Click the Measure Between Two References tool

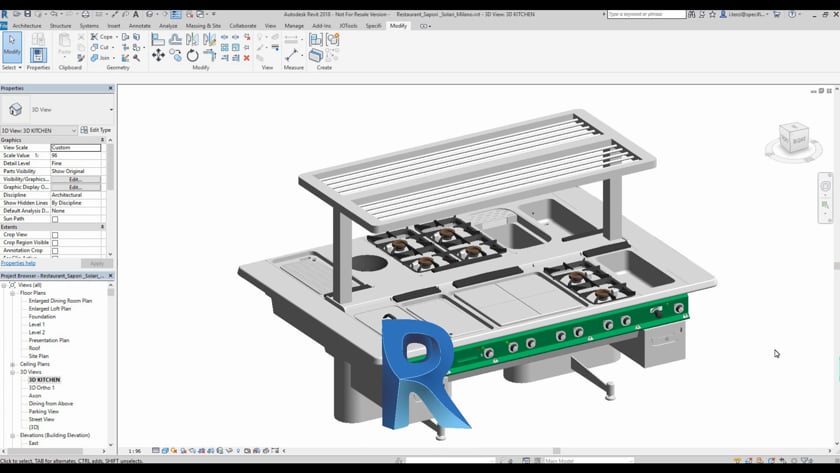pyautogui.click(x=291, y=55)
